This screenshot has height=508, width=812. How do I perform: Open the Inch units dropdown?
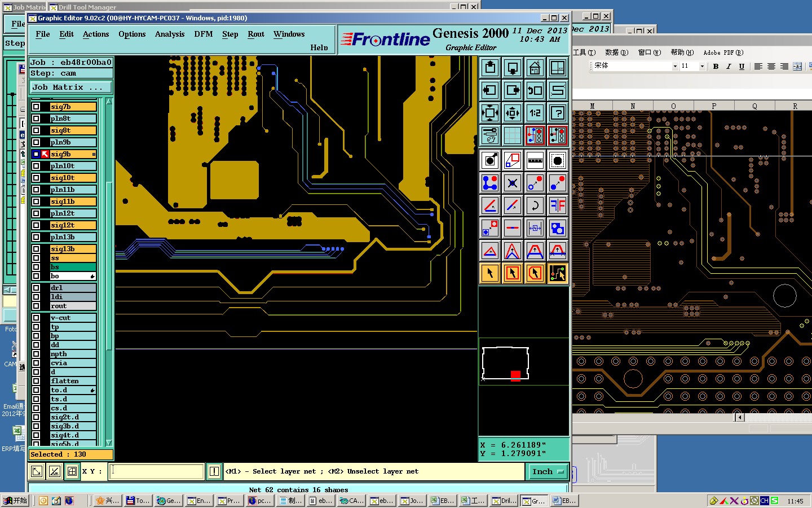coord(548,471)
